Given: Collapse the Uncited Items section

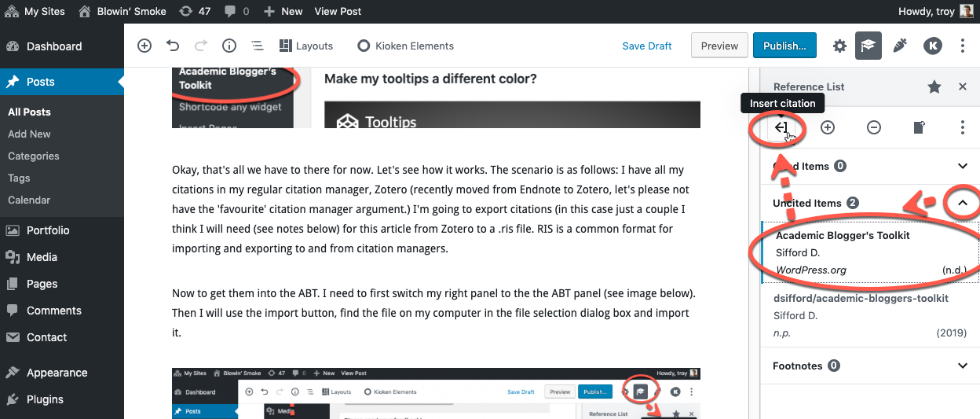Looking at the screenshot, I should click(963, 203).
